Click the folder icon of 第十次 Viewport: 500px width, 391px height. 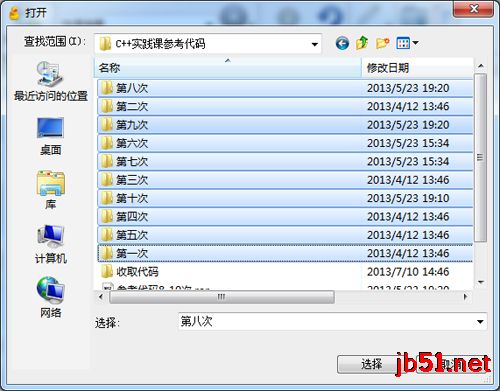coord(107,198)
